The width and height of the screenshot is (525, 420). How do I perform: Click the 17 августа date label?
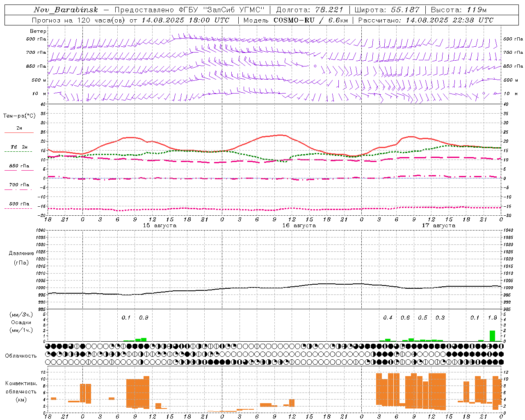(x=438, y=226)
